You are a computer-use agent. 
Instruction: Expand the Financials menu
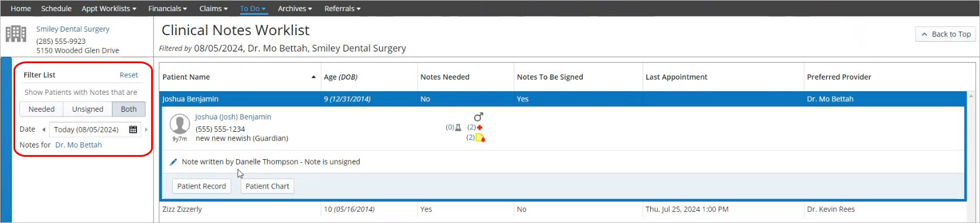(168, 9)
